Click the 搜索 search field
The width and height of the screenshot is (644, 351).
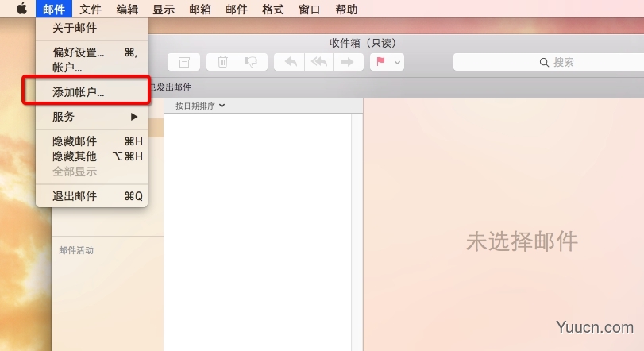point(548,62)
